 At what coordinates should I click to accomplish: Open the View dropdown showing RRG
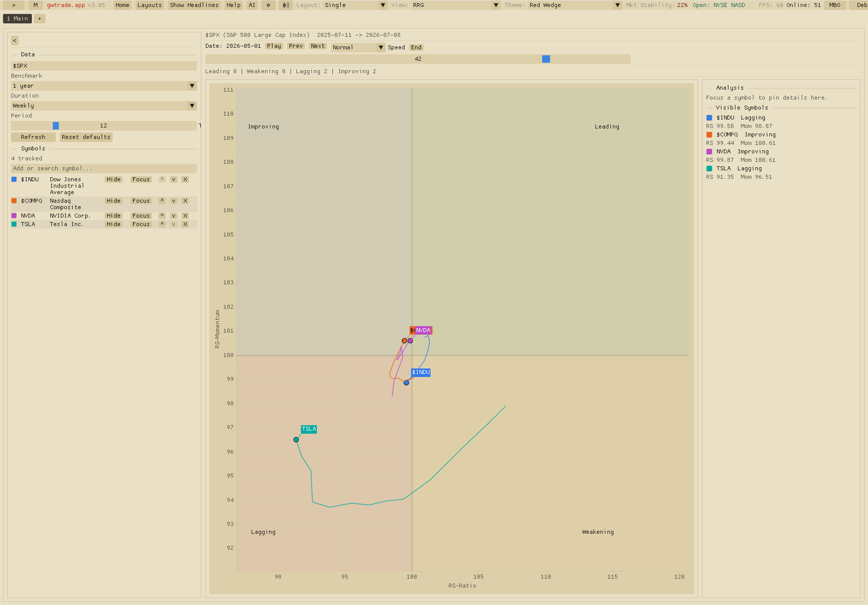pyautogui.click(x=455, y=5)
